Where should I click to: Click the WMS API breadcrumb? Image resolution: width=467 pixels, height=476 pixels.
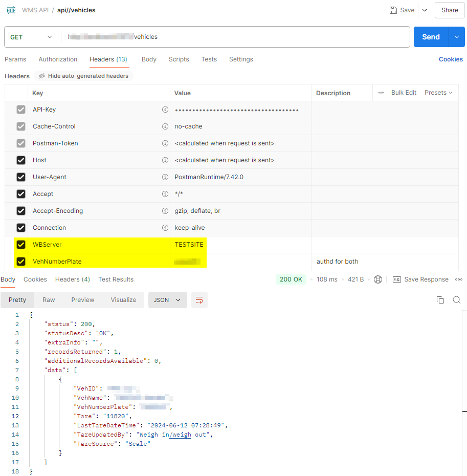click(35, 10)
